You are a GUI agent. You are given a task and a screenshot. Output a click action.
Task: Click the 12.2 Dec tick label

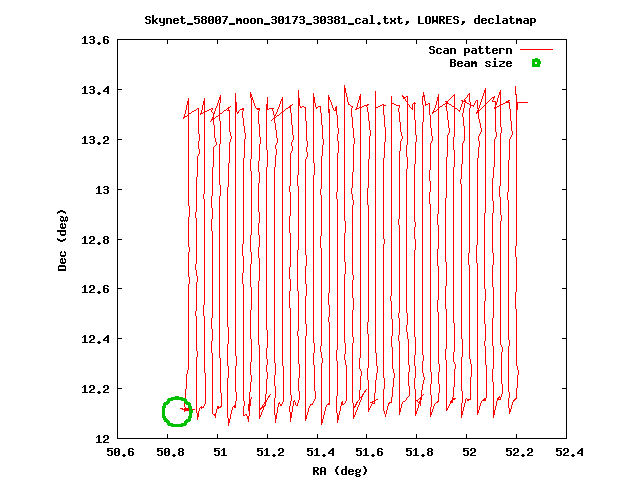tap(96, 389)
